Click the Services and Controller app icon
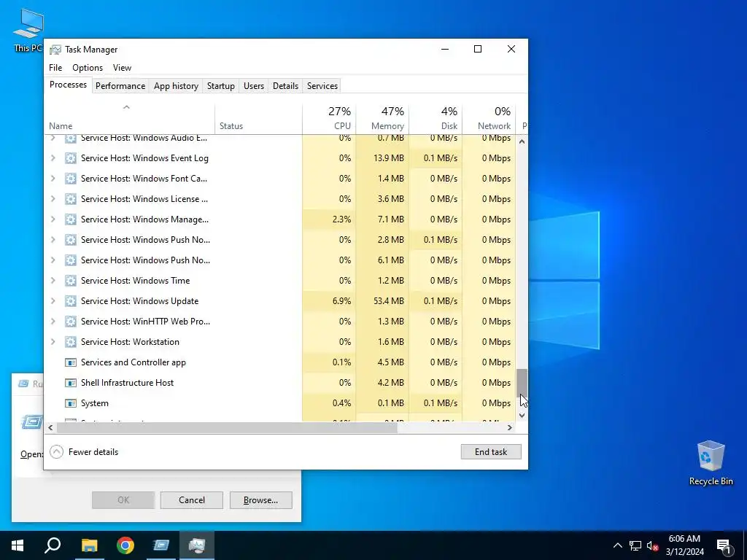 (x=71, y=362)
